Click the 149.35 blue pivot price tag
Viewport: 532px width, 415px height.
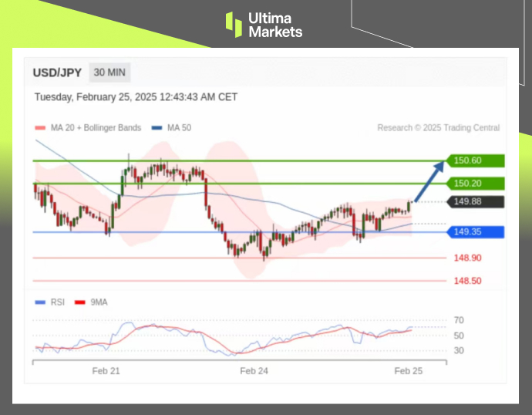[477, 231]
